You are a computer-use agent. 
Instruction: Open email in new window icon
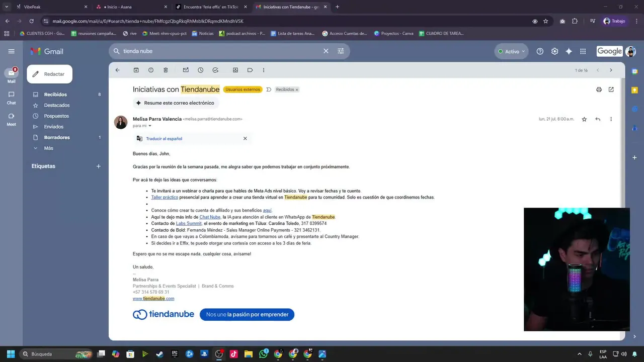[611, 89]
